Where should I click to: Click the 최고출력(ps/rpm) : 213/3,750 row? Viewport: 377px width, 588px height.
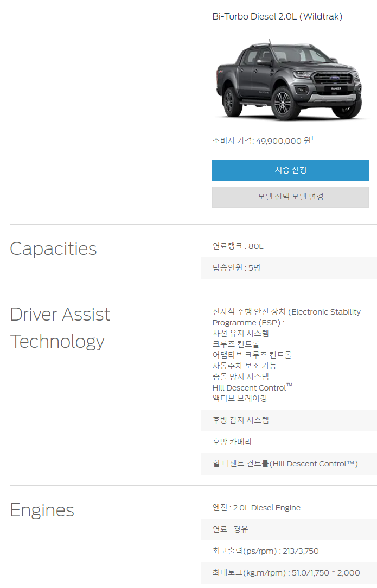point(289,551)
